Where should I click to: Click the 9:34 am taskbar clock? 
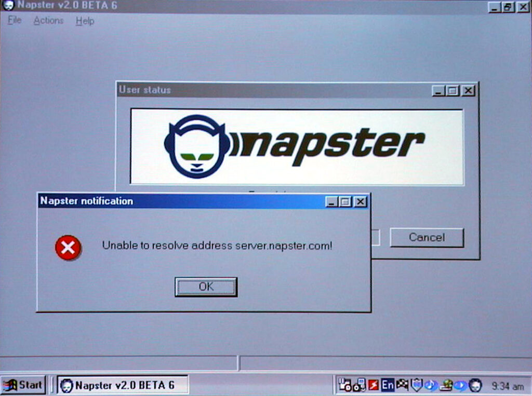click(x=507, y=386)
